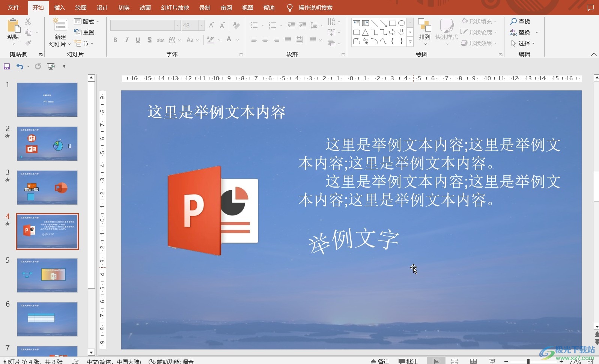Select the oval shape in shapes gallery
599x364 pixels.
tap(402, 23)
